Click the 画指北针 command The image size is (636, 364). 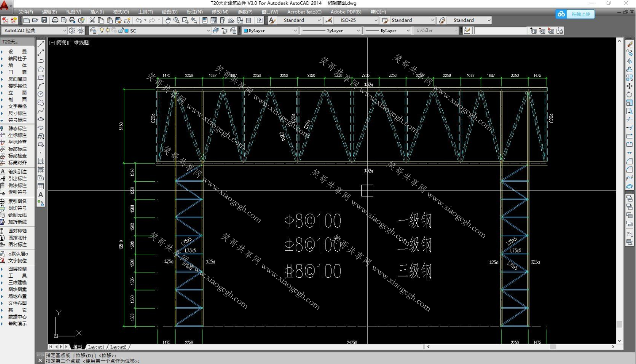coord(17,238)
